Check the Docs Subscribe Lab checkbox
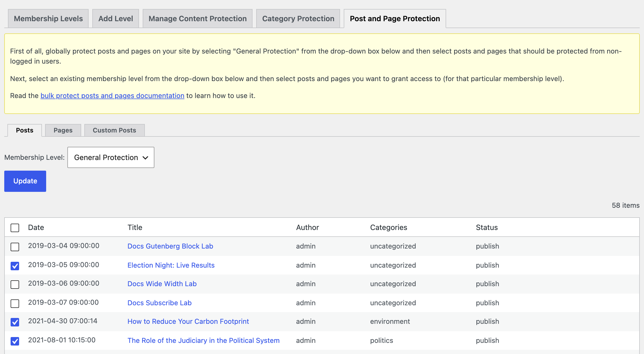 coord(15,304)
